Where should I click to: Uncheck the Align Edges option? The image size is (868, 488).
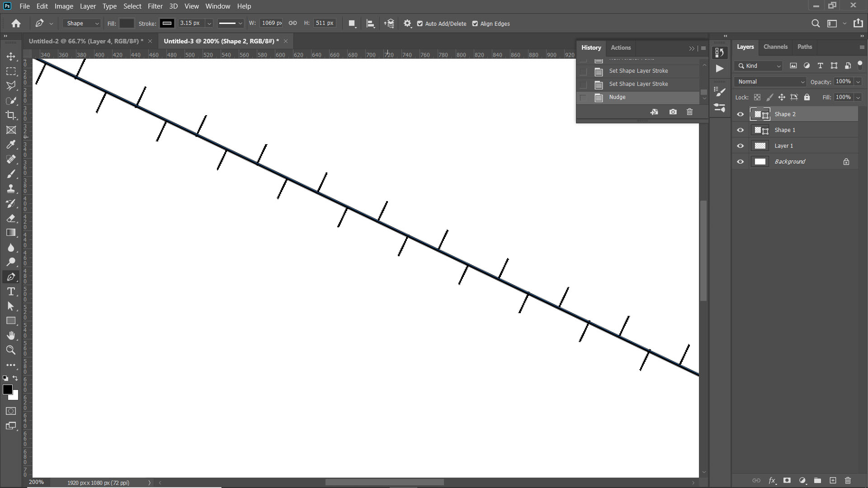pos(475,23)
